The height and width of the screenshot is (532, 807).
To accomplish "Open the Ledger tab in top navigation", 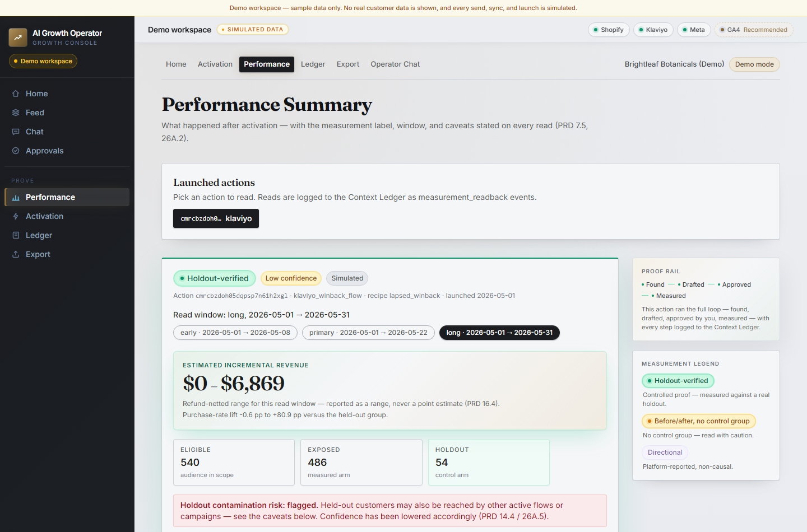I will pyautogui.click(x=313, y=64).
